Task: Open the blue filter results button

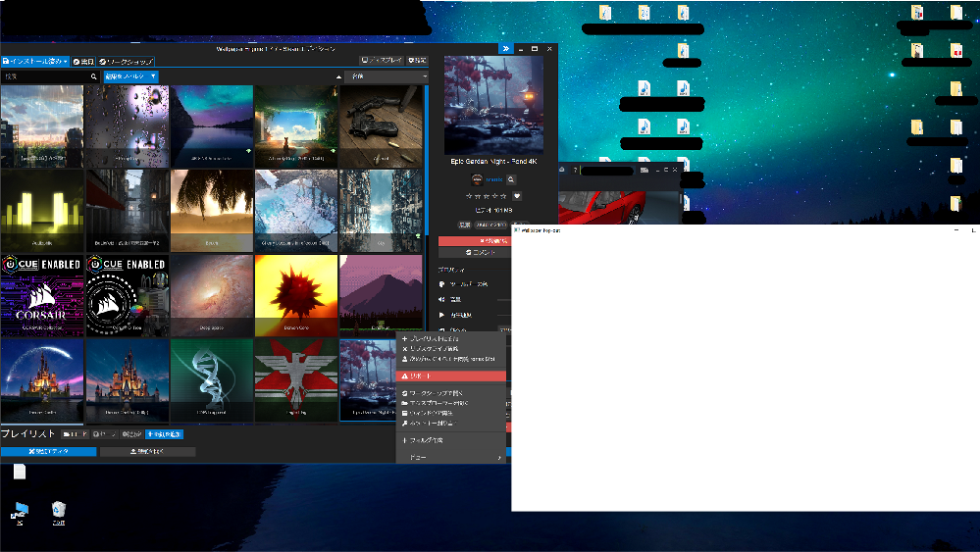Action: pos(130,76)
